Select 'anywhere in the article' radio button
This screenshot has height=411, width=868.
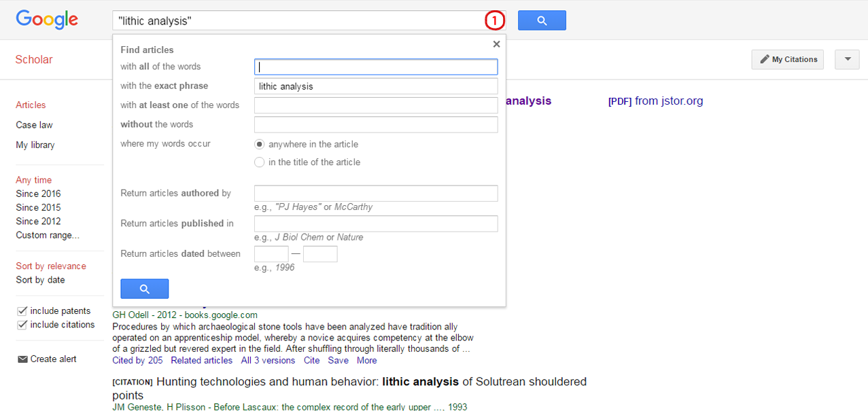(259, 144)
